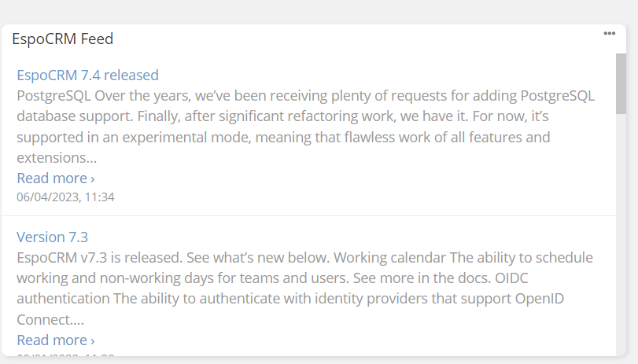This screenshot has width=638, height=364.
Task: Click the "supported in an experimental mode" line
Action: [x=283, y=137]
